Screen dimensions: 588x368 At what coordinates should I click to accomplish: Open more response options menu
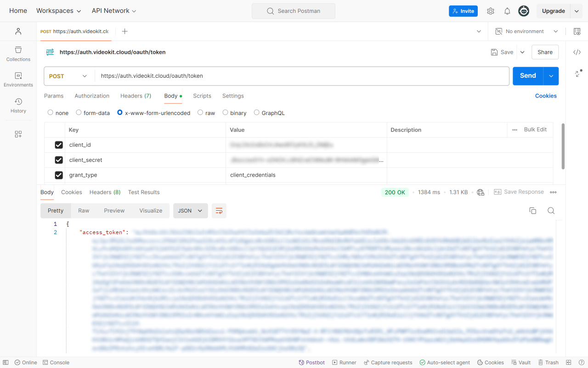[x=553, y=192]
